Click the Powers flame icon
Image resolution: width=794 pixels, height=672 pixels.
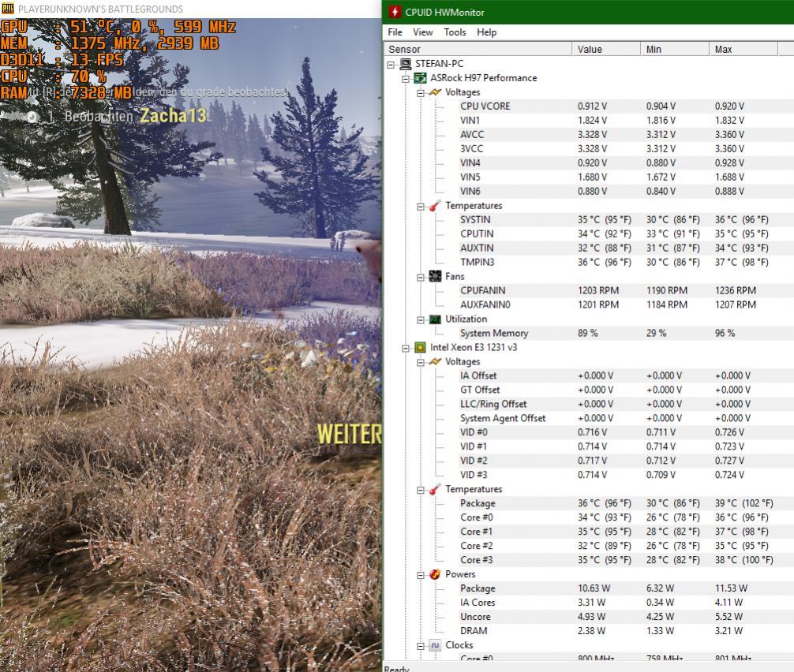tap(435, 574)
